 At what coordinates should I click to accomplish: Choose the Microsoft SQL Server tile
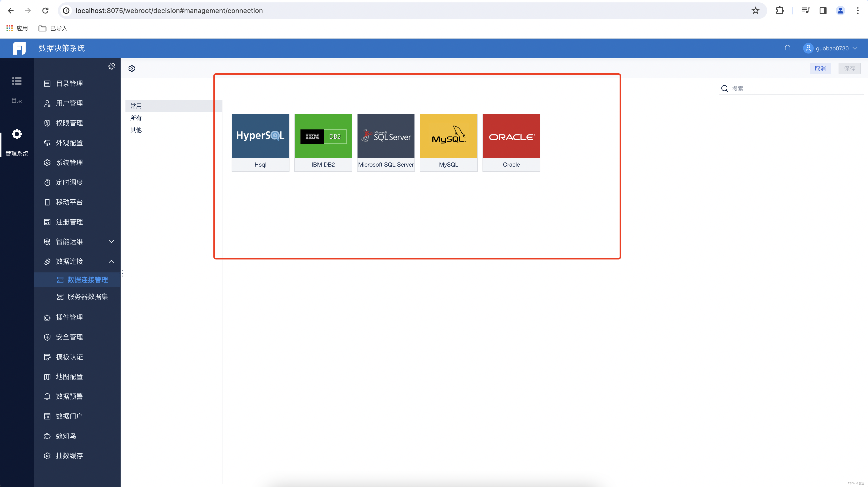coord(386,142)
